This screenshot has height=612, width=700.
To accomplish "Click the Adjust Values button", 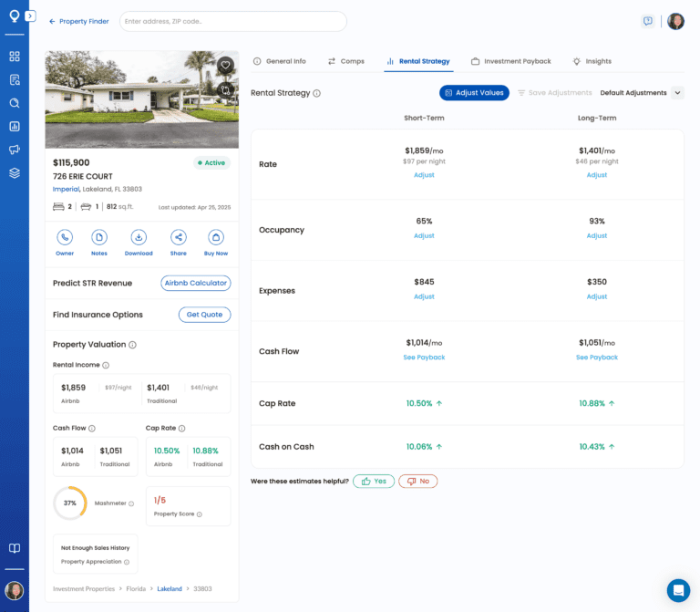I will tap(474, 93).
